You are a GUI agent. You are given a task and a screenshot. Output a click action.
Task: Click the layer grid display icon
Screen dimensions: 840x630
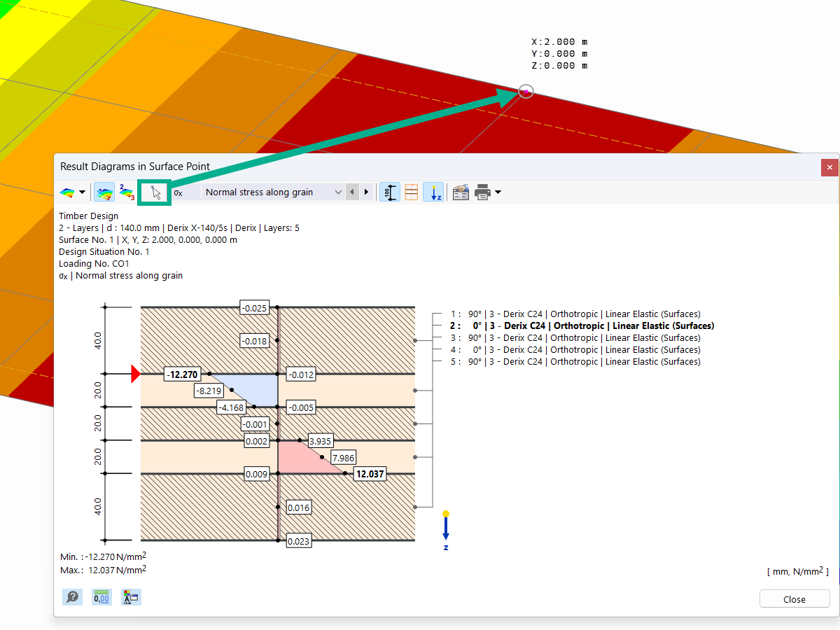[411, 192]
